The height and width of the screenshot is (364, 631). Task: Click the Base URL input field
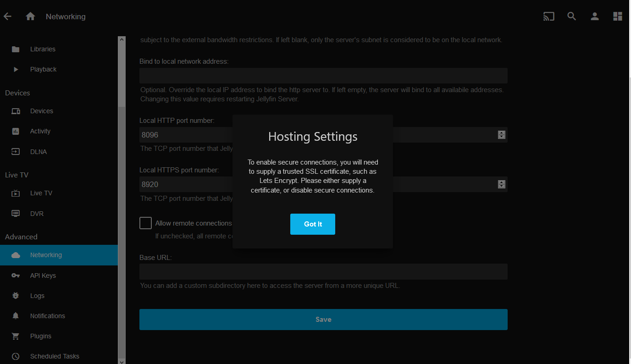click(x=323, y=271)
